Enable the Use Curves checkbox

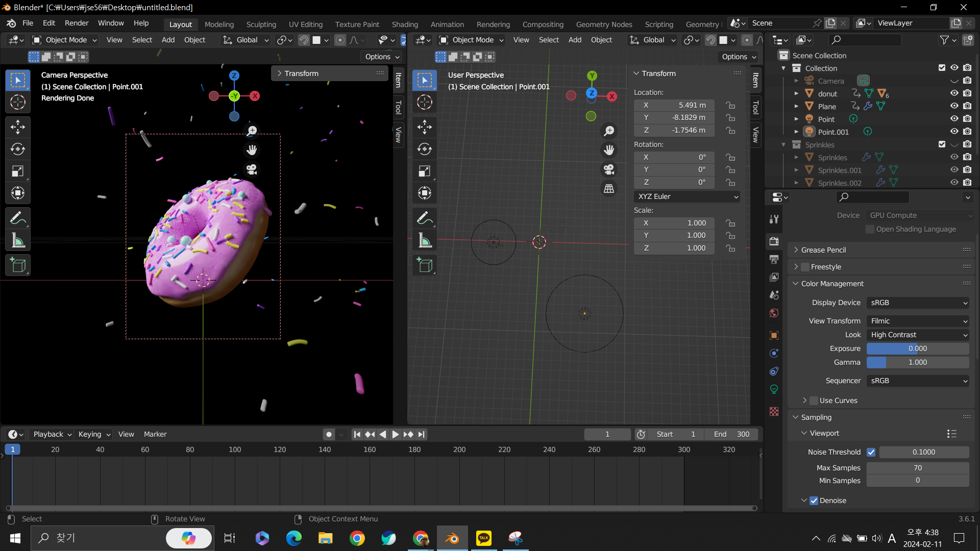click(x=814, y=400)
